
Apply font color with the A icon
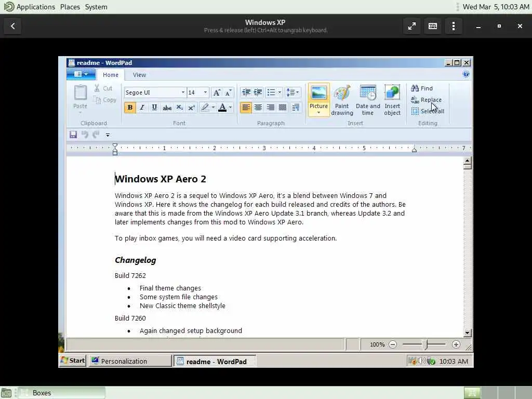pyautogui.click(x=222, y=108)
